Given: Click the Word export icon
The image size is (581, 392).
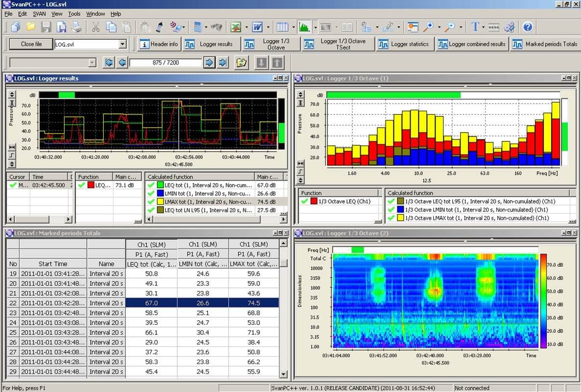Looking at the screenshot, I should coord(258,27).
